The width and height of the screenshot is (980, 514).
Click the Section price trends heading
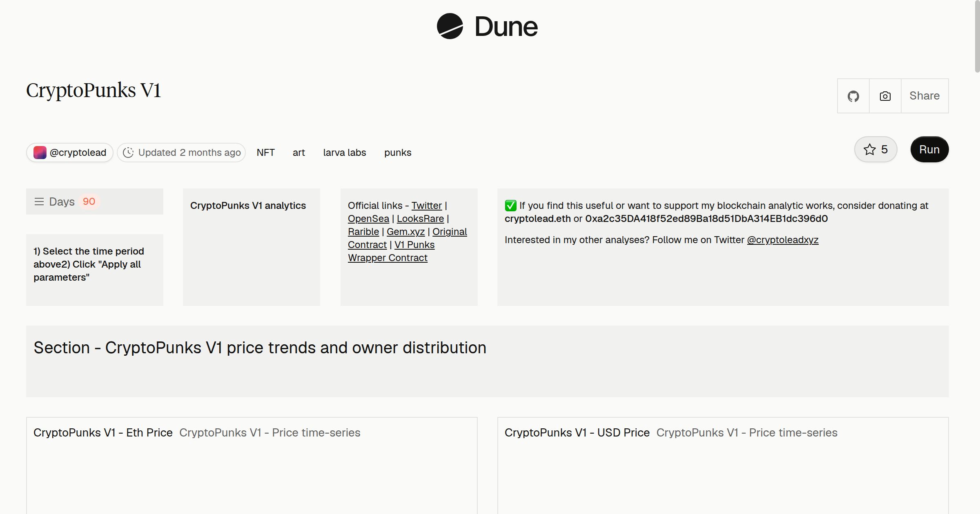260,348
